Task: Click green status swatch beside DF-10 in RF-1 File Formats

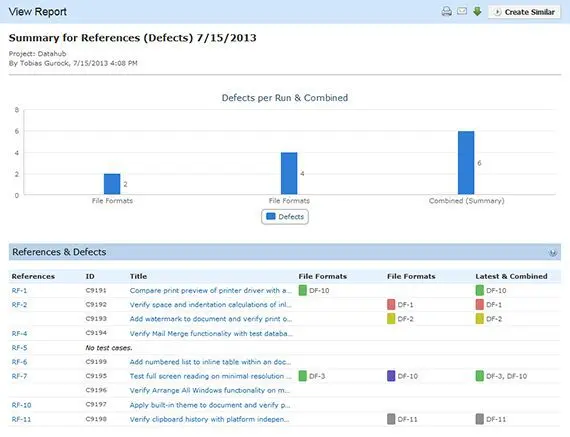Action: pyautogui.click(x=302, y=290)
